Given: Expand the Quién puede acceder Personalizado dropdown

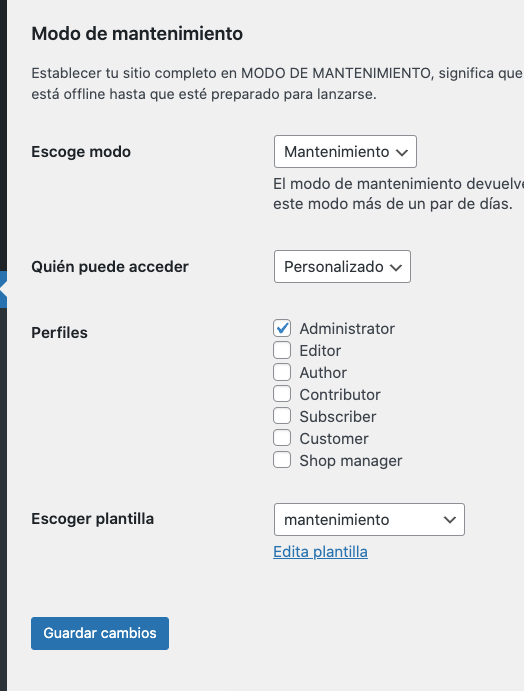Looking at the screenshot, I should pyautogui.click(x=342, y=267).
